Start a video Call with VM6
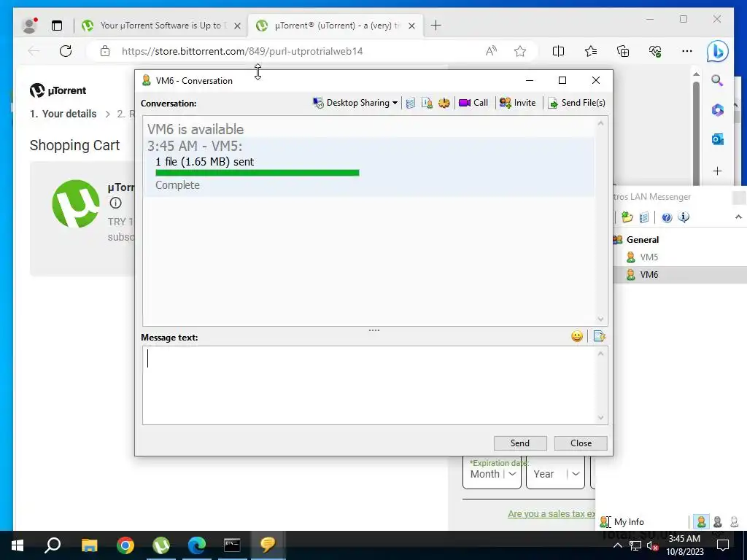 click(473, 103)
